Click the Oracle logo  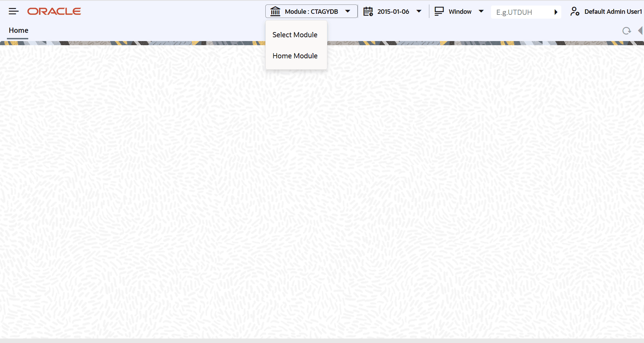pos(54,11)
